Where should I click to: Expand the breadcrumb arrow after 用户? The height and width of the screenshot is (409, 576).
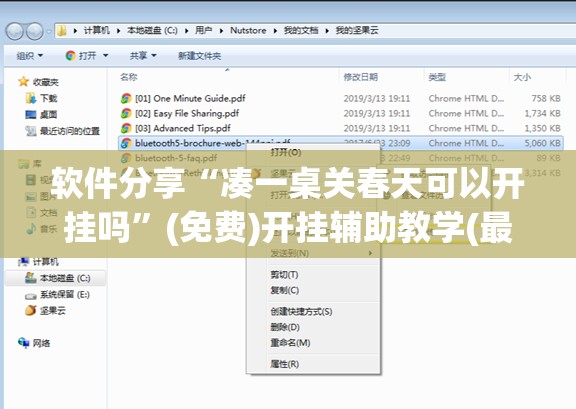(x=221, y=31)
